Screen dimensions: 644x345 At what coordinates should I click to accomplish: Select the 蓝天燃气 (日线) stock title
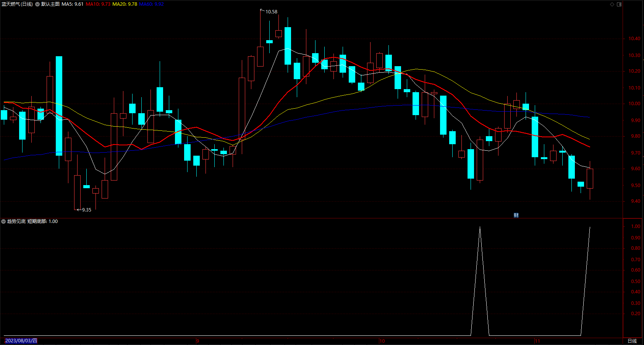(x=17, y=4)
